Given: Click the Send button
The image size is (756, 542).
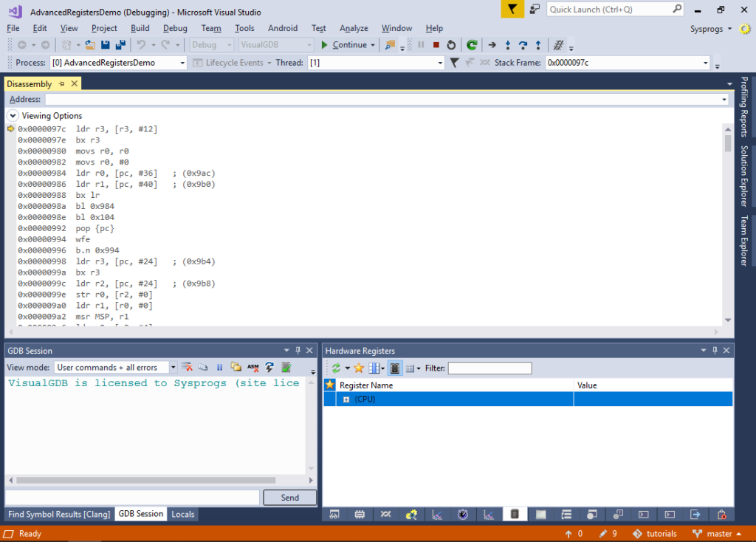Looking at the screenshot, I should point(289,498).
